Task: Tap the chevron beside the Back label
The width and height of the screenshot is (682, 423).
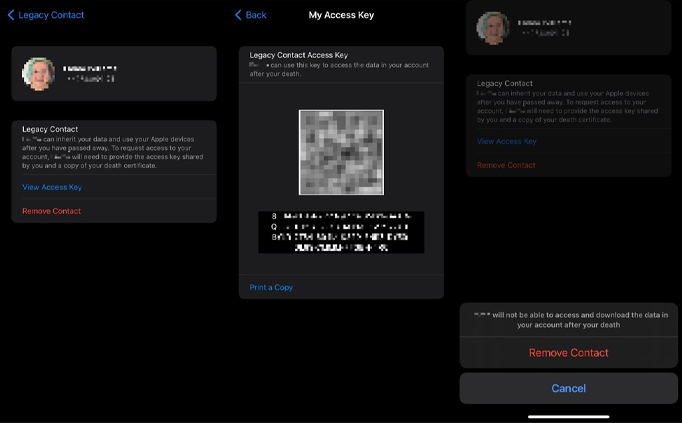Action: pos(238,15)
